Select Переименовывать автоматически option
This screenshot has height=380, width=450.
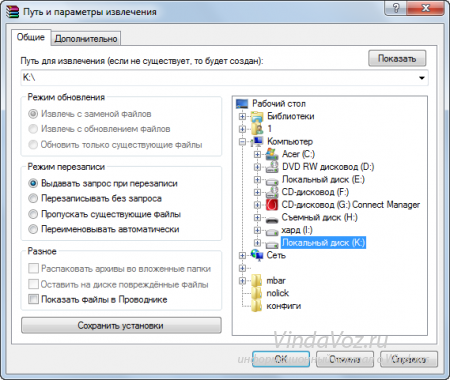[x=33, y=229]
